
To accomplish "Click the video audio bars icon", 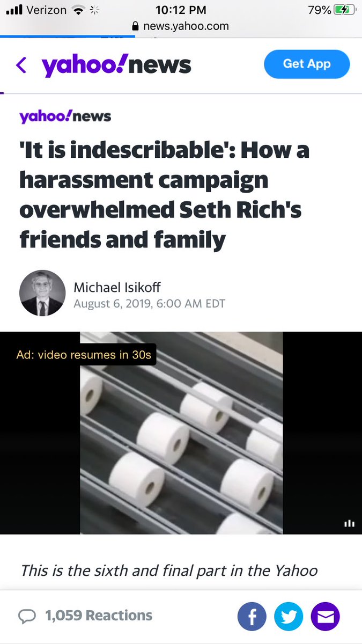I will (x=349, y=523).
